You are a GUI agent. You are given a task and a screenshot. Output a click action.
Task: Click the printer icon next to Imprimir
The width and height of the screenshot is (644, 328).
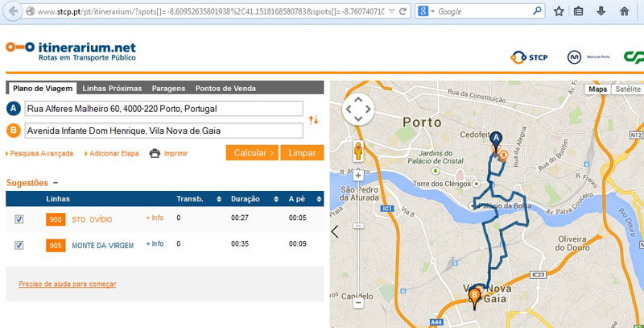tap(155, 153)
